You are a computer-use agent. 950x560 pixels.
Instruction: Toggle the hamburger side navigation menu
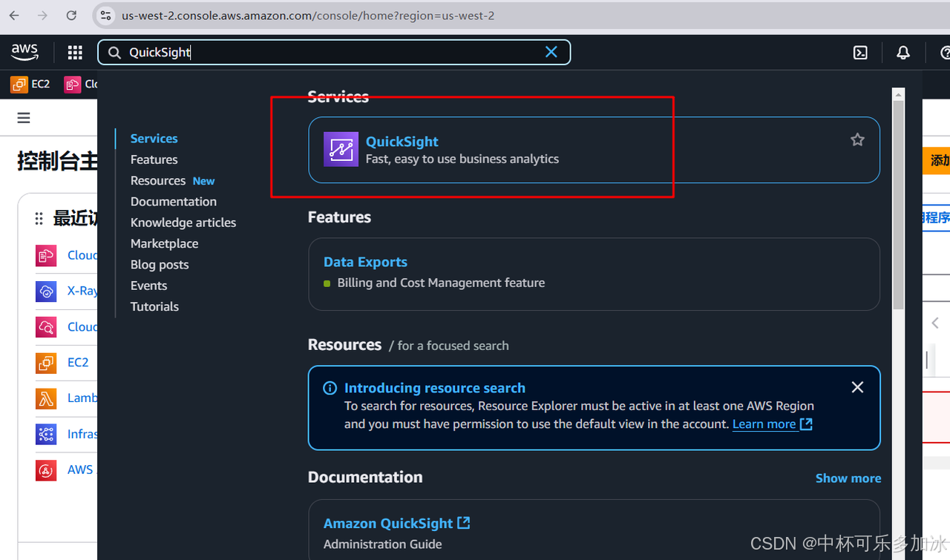[24, 118]
